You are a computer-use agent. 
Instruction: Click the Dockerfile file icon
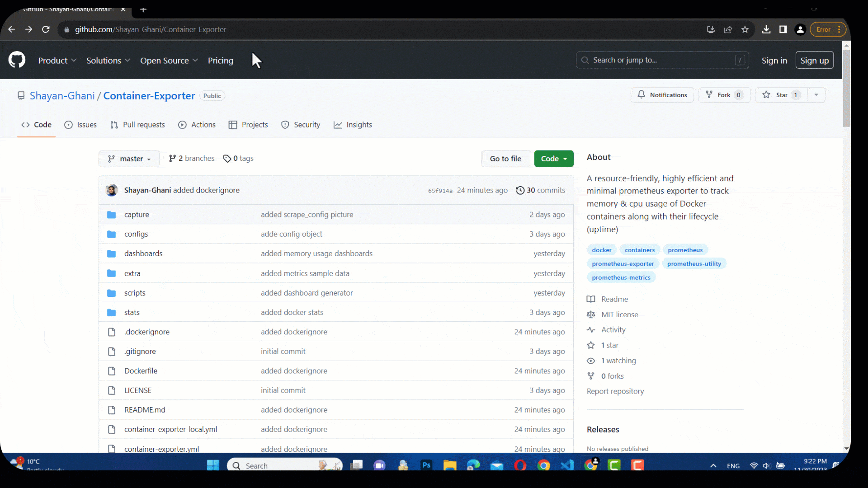[x=111, y=371]
